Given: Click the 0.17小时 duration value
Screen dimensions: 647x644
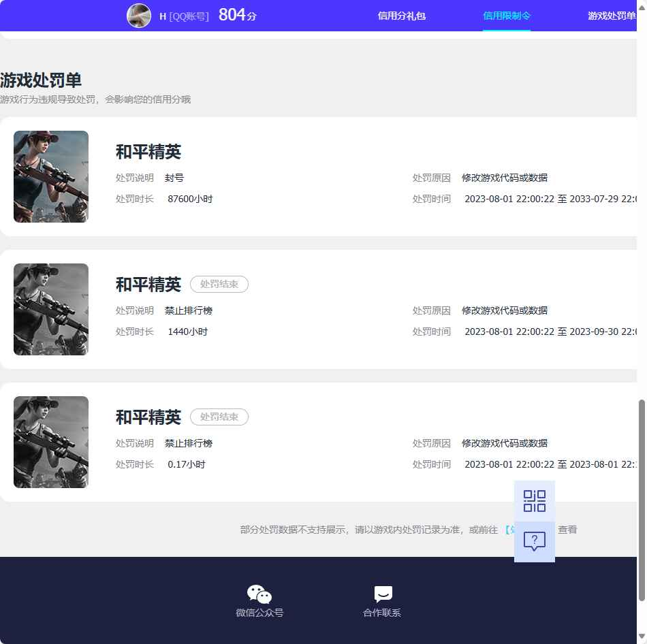Looking at the screenshot, I should [x=186, y=464].
